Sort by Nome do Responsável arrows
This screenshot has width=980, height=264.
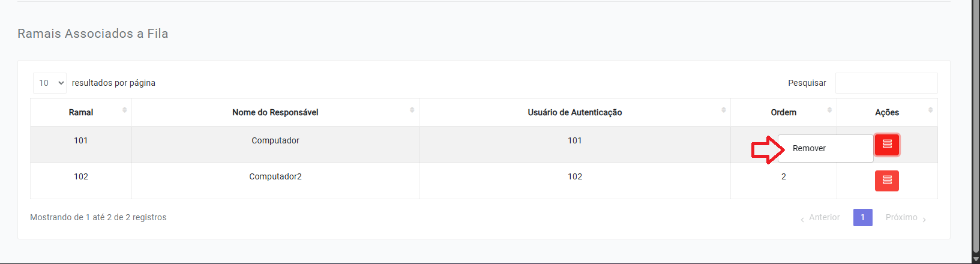coord(412,110)
